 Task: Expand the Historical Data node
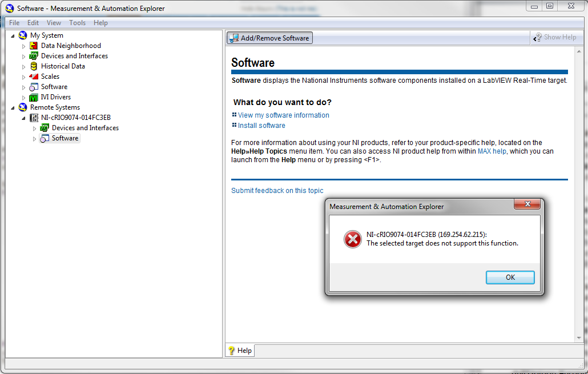(23, 67)
